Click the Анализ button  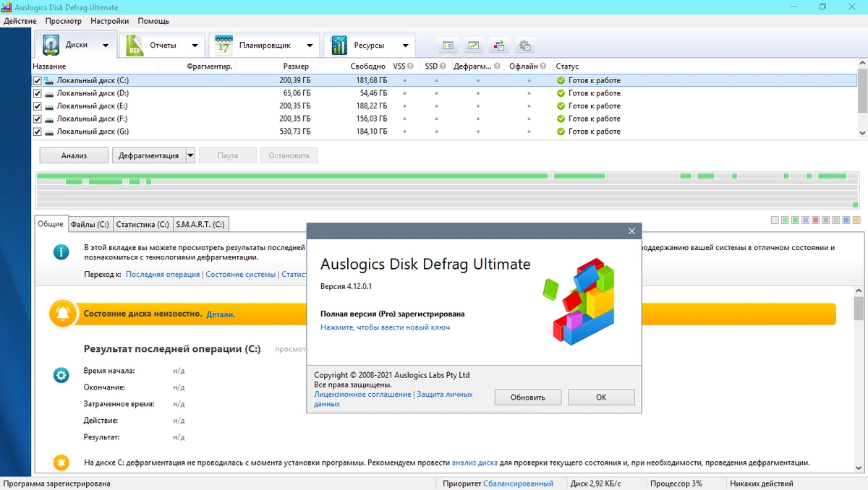(74, 155)
